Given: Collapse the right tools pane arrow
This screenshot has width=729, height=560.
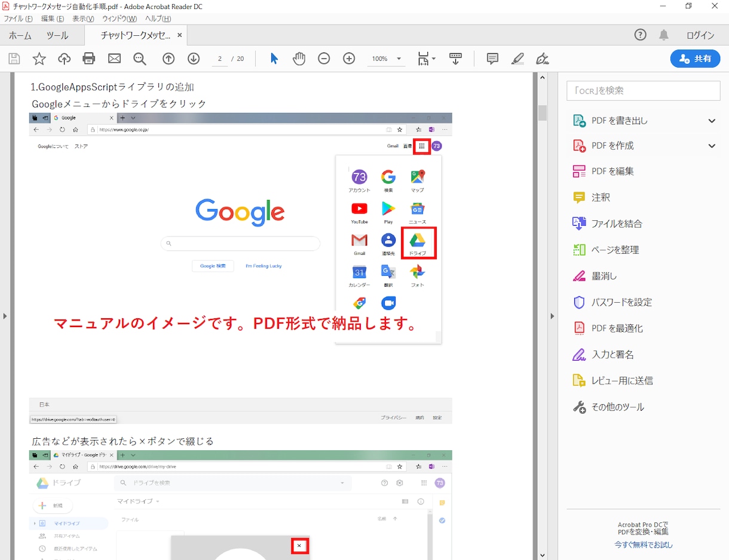Looking at the screenshot, I should pos(552,316).
